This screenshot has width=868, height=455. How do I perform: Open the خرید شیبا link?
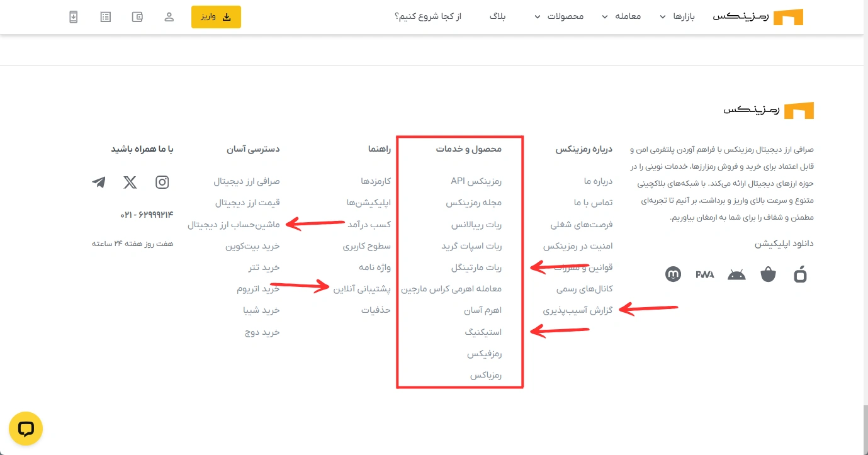point(261,310)
